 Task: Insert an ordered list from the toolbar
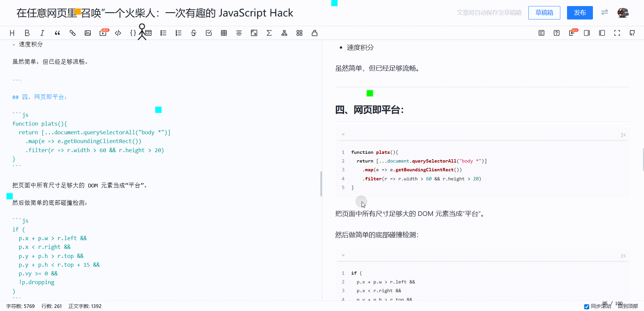click(x=178, y=33)
